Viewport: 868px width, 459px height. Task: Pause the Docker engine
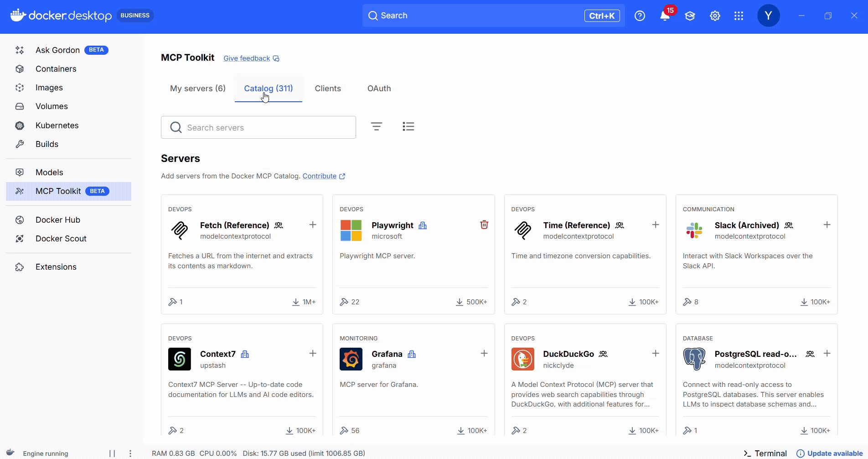pyautogui.click(x=112, y=454)
